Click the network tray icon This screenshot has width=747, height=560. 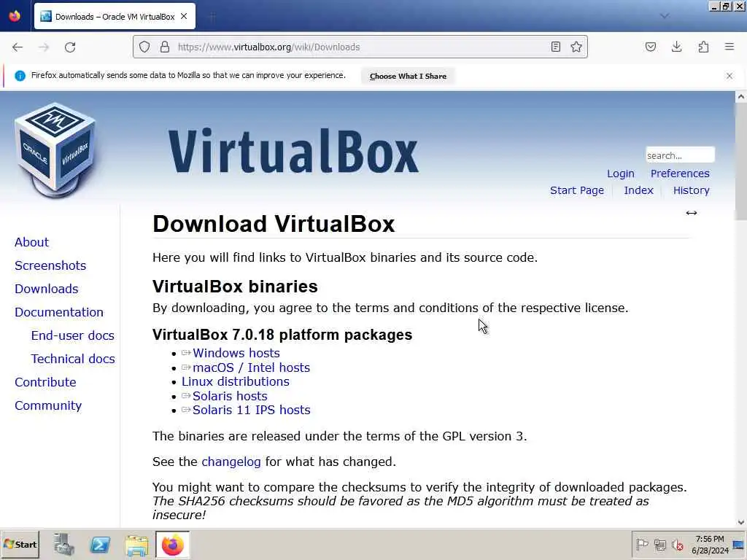coord(659,544)
